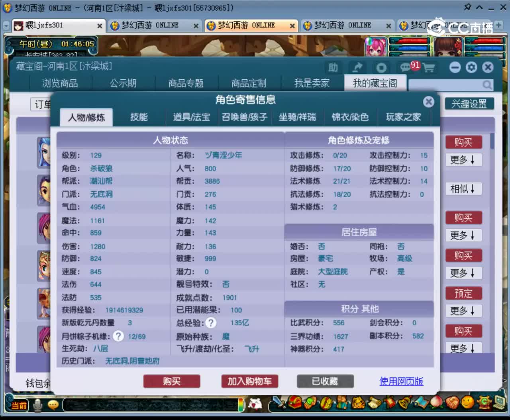Viewport: 510px width, 420px height.
Task: Open the red treasure chest inventory icon
Action: [295, 403]
